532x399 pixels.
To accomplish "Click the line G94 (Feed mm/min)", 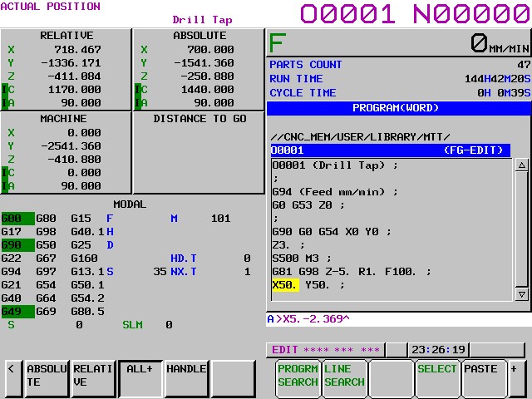I will tap(335, 192).
